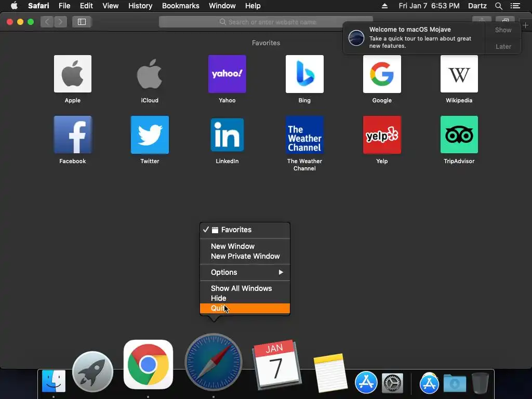Open the Trash in the Dock
This screenshot has width=532, height=399.
click(481, 383)
